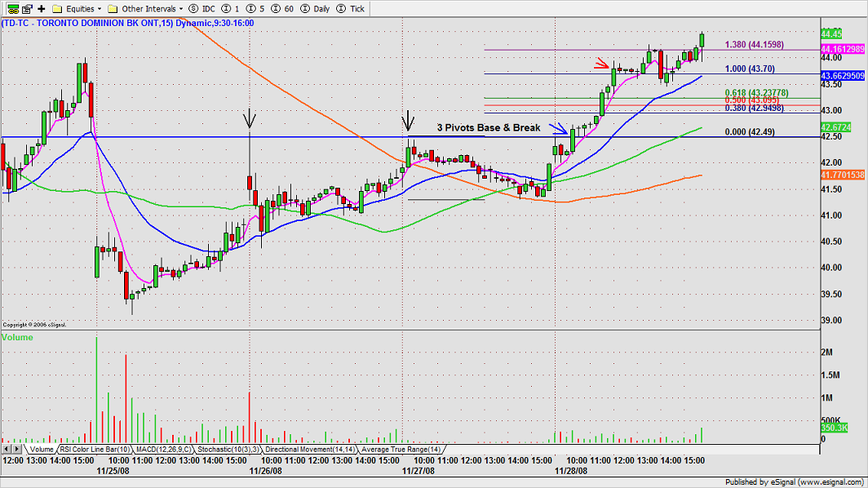The image size is (868, 488).
Task: Click the green 42.6724 moving average tag
Action: pos(836,127)
